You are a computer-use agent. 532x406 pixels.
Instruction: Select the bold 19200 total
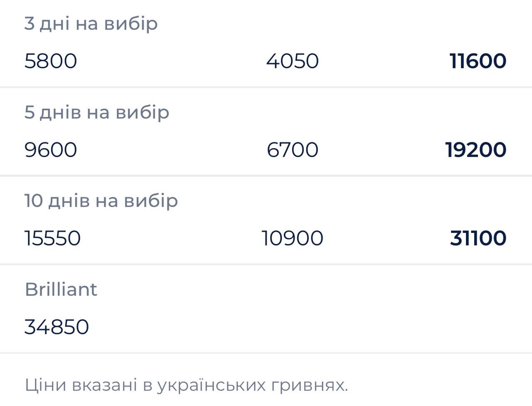(x=475, y=150)
